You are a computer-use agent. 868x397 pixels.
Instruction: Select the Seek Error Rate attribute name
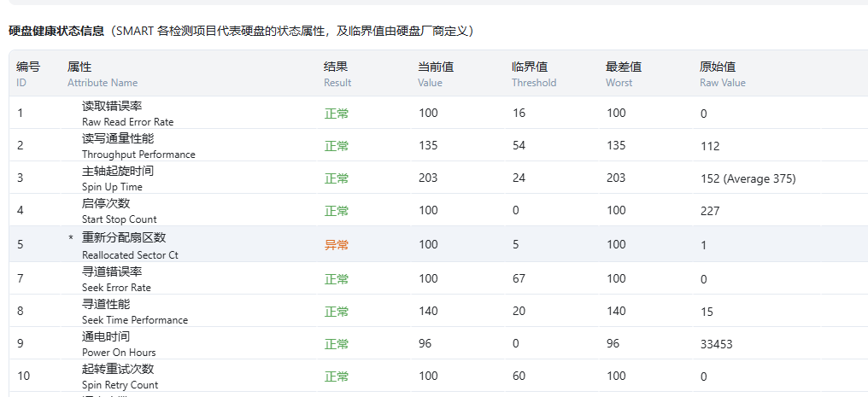[116, 279]
